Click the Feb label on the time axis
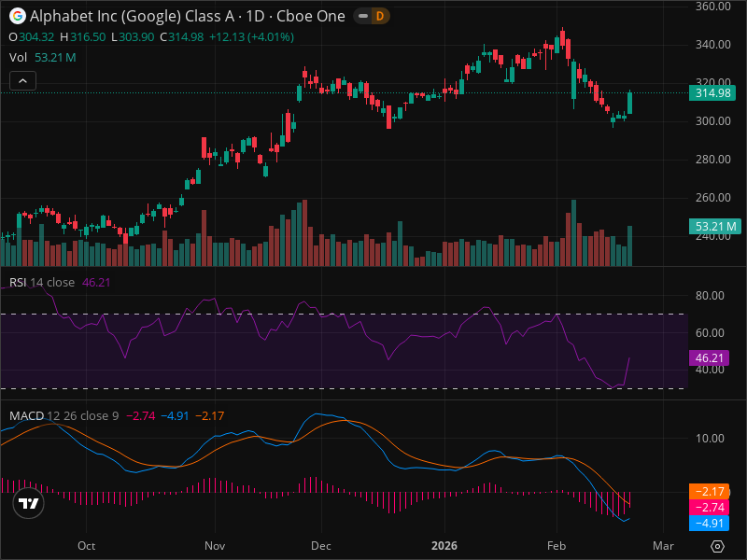The height and width of the screenshot is (560, 747). click(557, 546)
